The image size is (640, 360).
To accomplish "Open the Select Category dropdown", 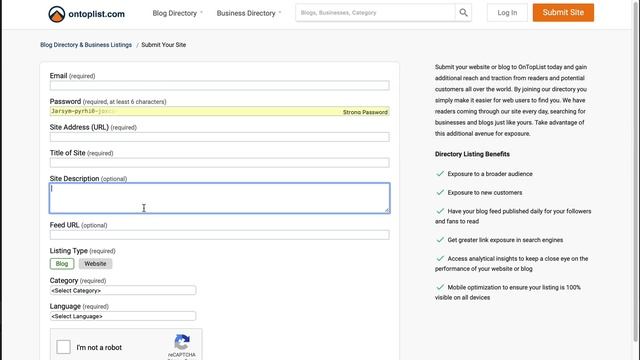I will click(123, 290).
